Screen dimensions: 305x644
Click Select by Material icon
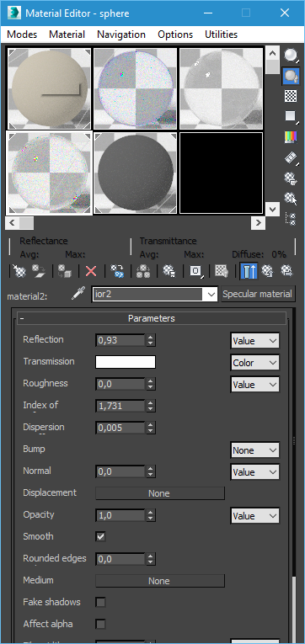(291, 199)
